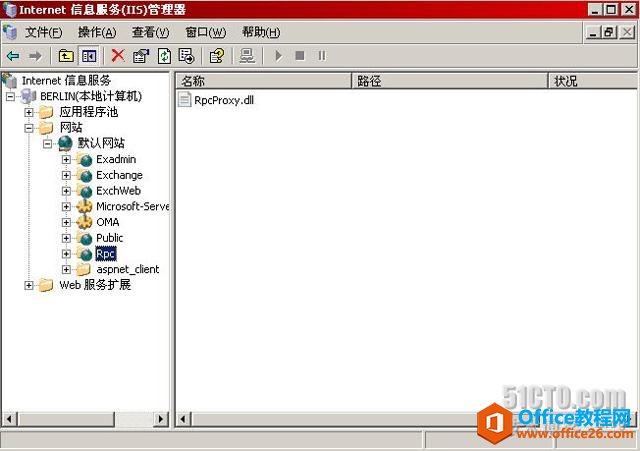Click the Export List toolbar icon

(187, 56)
